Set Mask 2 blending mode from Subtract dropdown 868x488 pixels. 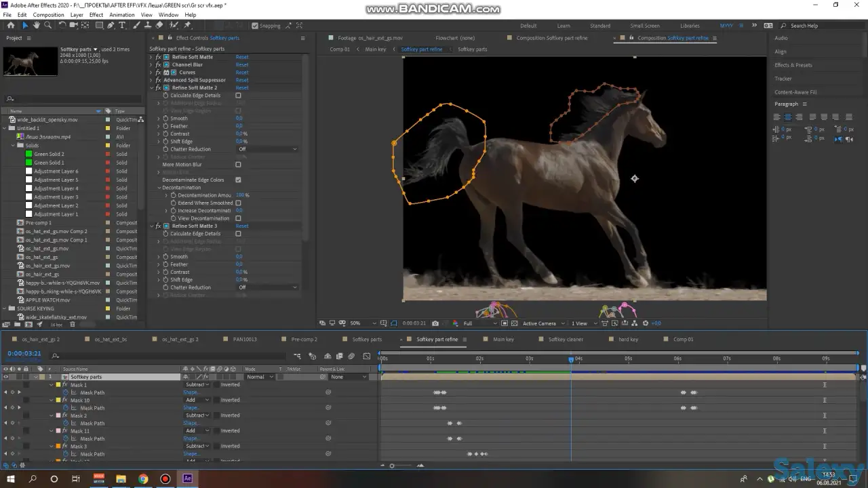(x=196, y=415)
